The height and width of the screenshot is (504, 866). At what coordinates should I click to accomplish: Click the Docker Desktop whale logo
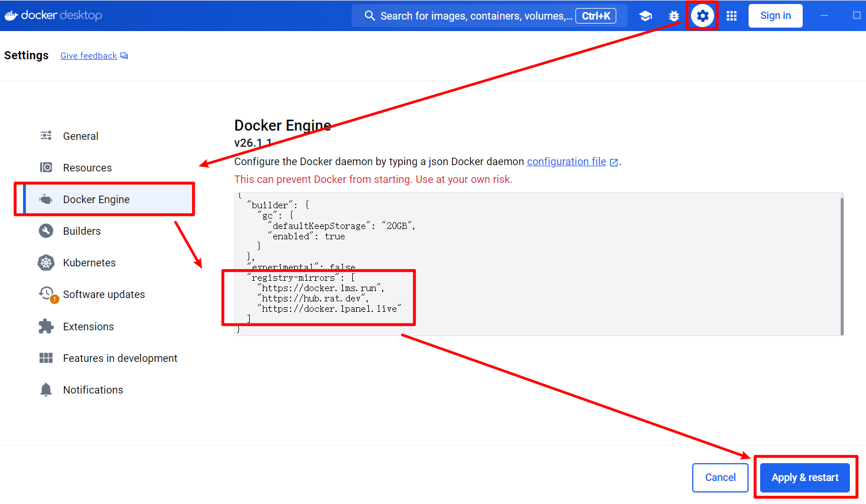pos(12,16)
